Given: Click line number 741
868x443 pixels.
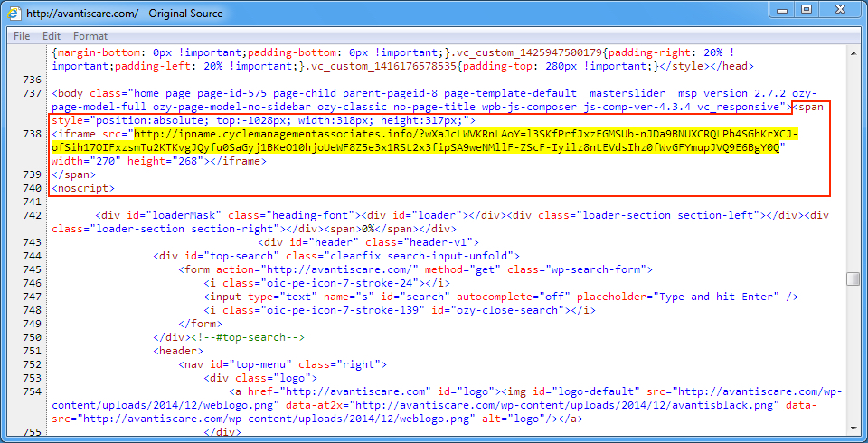Looking at the screenshot, I should (x=31, y=201).
